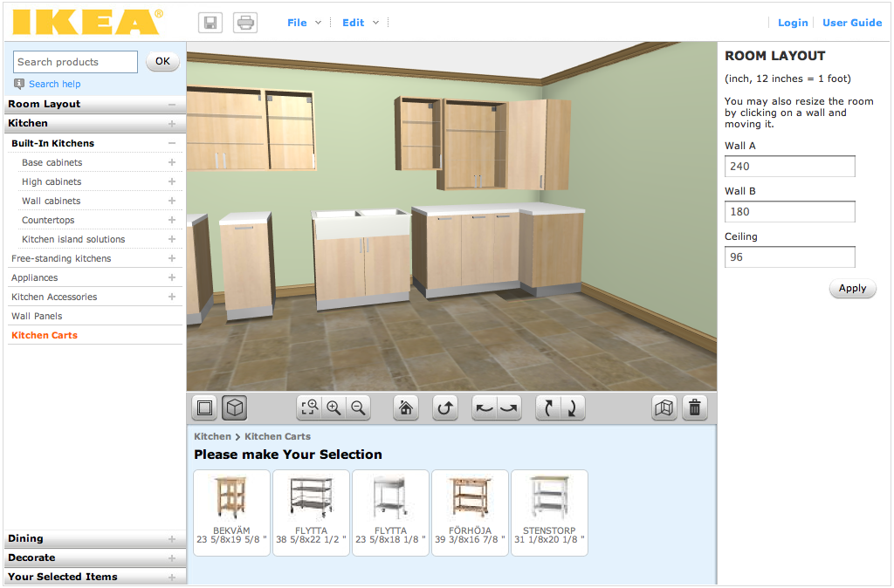Switch to 3D cube view

(234, 408)
